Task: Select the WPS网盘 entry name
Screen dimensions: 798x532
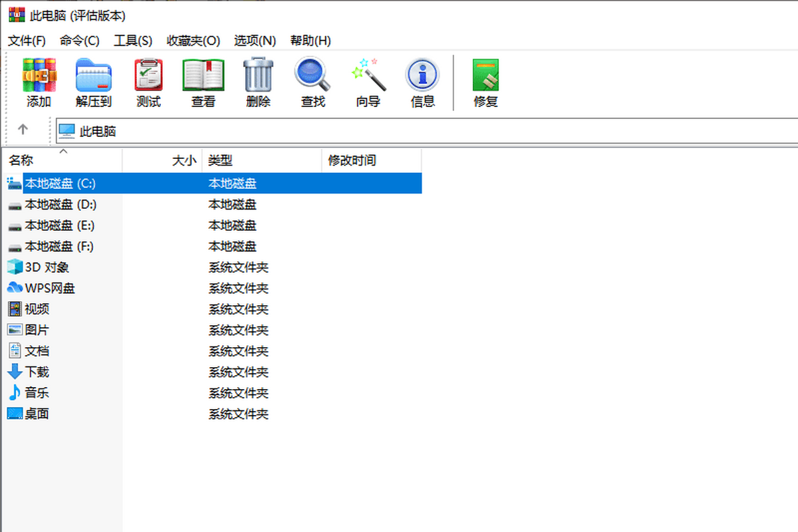Action: tap(50, 288)
